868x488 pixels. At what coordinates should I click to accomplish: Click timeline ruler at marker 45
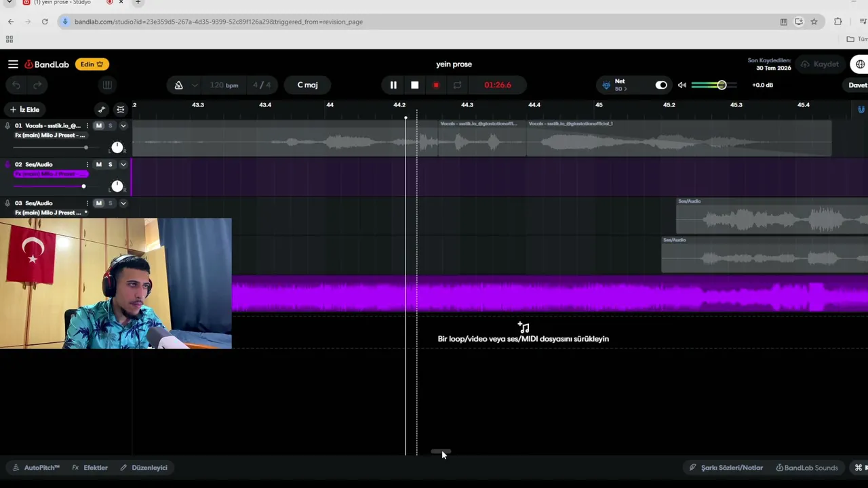(599, 105)
